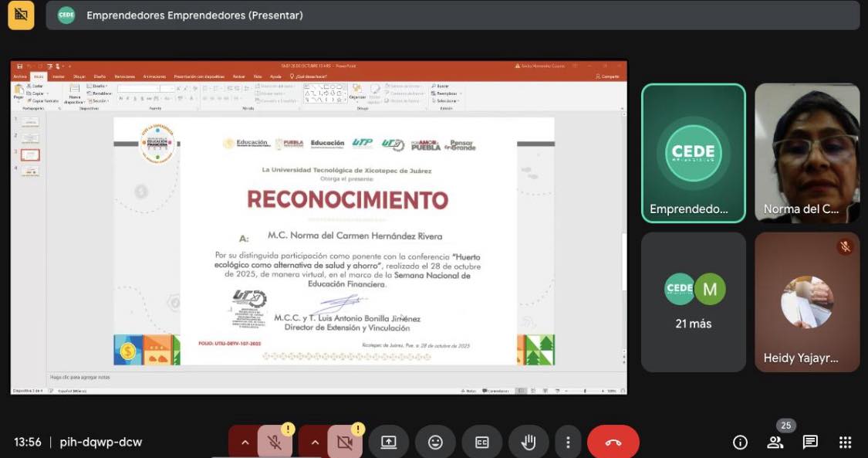Click the yellow presentation-off icon top left
Screen dimensions: 868x458
click(x=21, y=15)
